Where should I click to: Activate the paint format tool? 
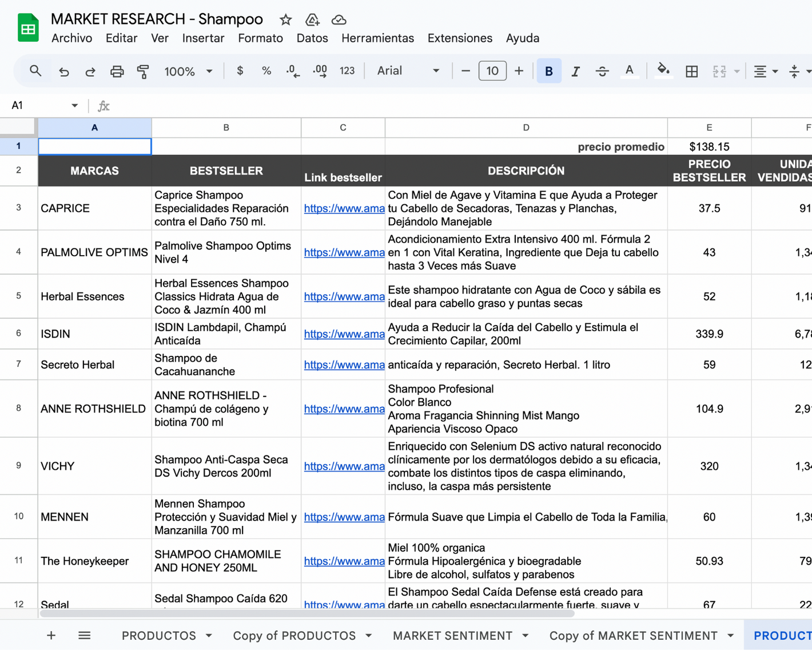[x=143, y=72]
